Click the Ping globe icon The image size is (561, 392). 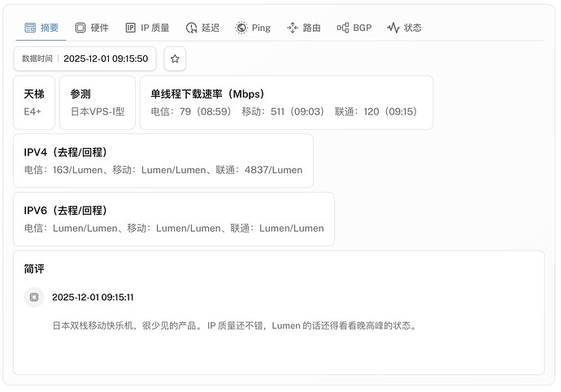(241, 28)
